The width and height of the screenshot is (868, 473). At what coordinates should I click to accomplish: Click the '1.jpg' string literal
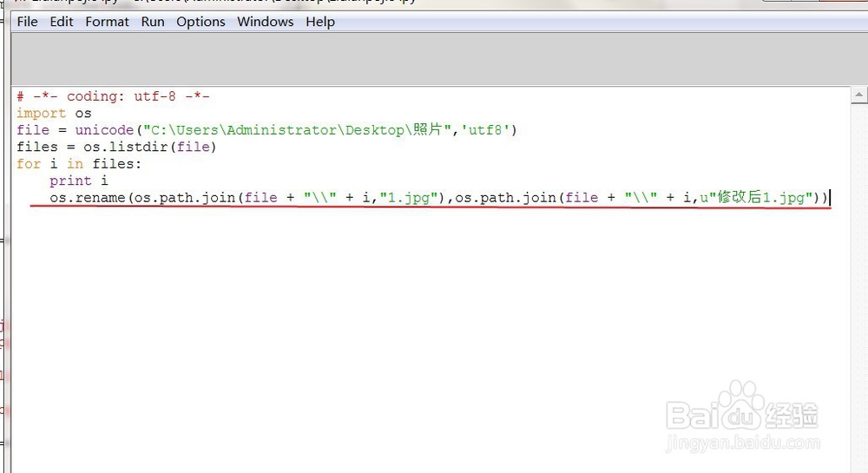point(409,198)
